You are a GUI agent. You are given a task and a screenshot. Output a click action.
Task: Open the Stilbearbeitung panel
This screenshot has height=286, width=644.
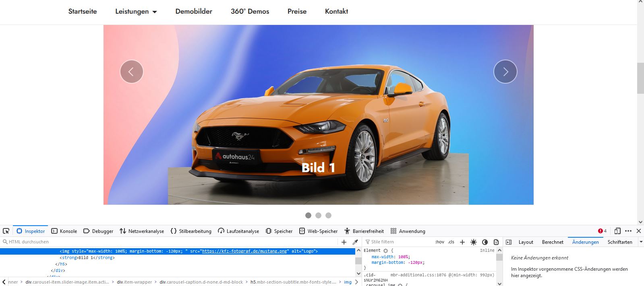(191, 231)
